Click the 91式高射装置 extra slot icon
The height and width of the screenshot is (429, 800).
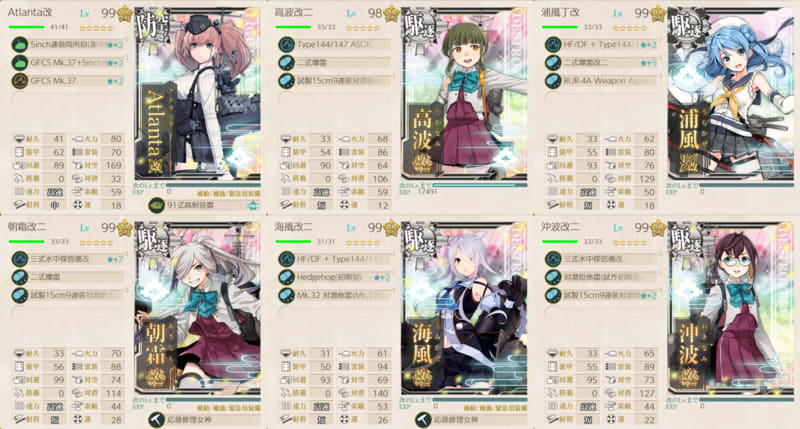[156, 205]
